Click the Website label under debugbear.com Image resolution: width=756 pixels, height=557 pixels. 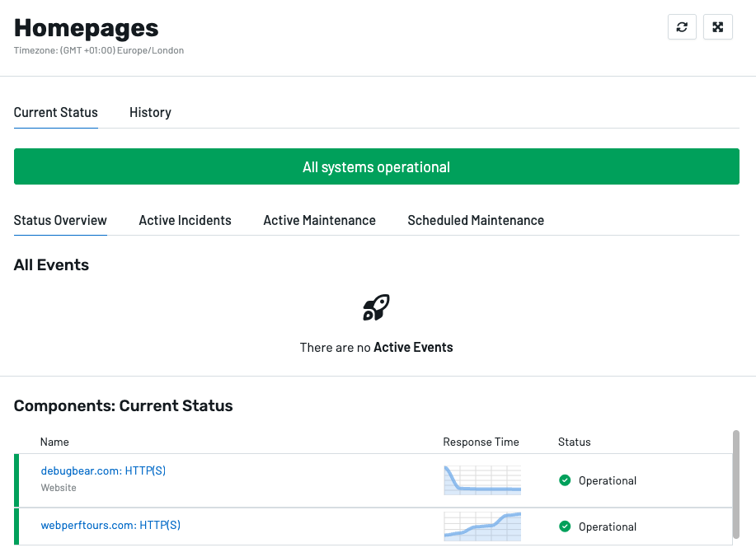pyautogui.click(x=59, y=488)
